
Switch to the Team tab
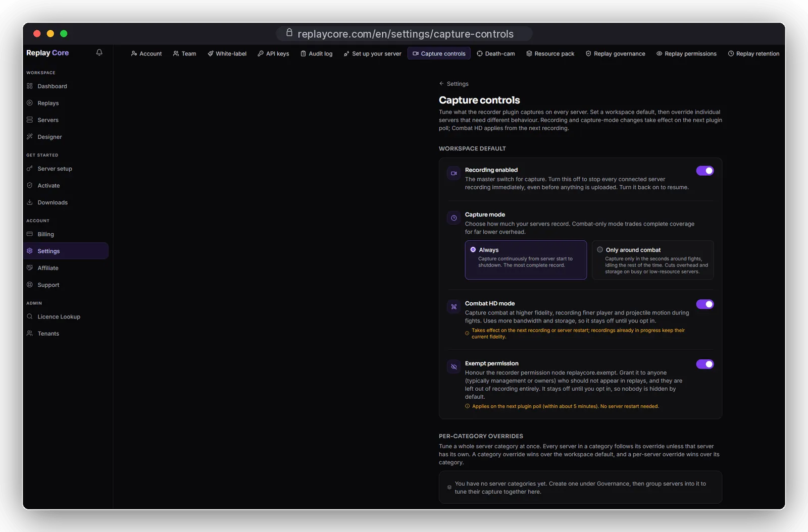coord(184,54)
